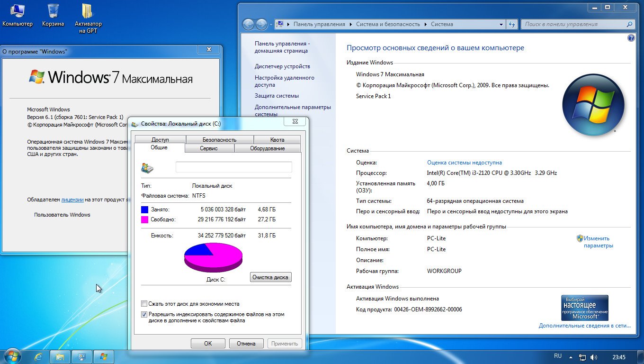The width and height of the screenshot is (644, 364).
Task: Open the Корзина recycle bin icon
Action: click(x=53, y=15)
